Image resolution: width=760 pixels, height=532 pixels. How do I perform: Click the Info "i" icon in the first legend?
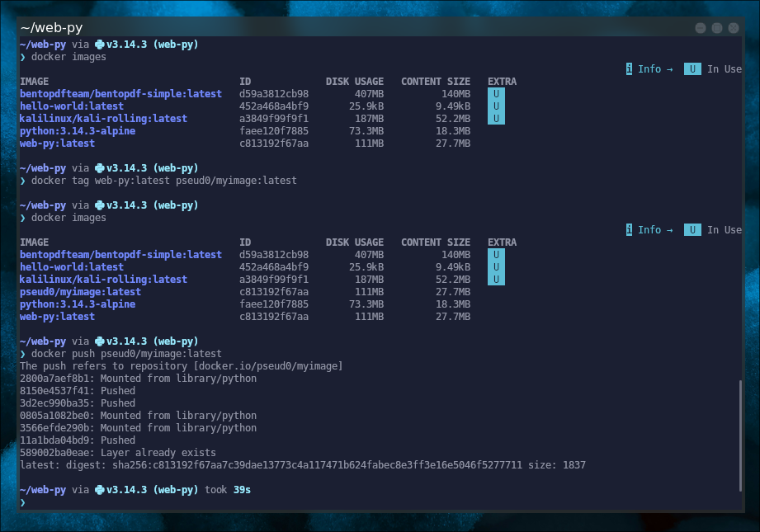(x=629, y=69)
